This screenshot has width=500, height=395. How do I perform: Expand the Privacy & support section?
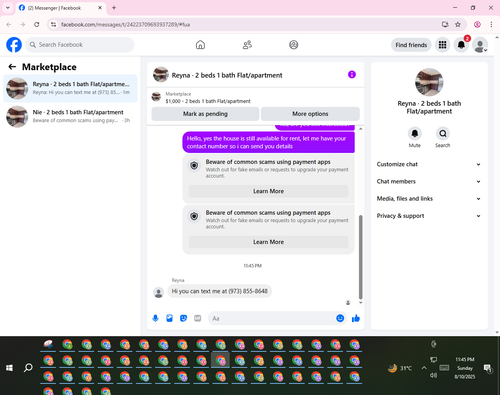pyautogui.click(x=429, y=216)
